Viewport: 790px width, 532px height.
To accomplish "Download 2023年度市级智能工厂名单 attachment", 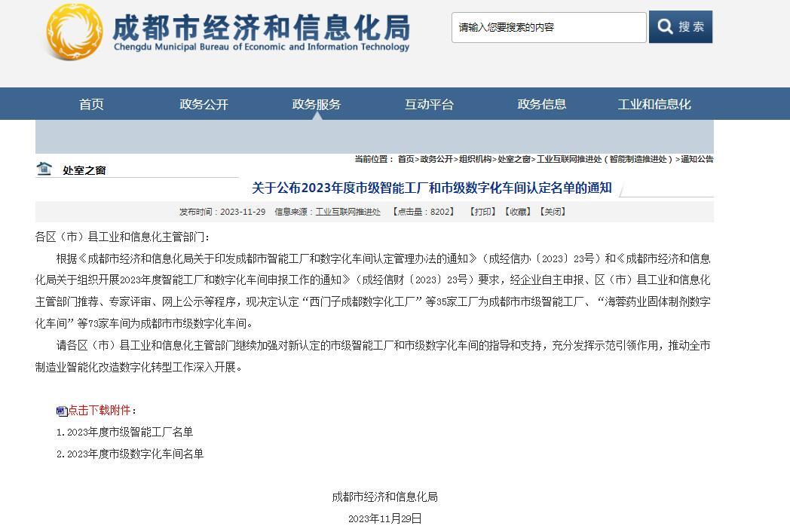I will click(x=130, y=432).
